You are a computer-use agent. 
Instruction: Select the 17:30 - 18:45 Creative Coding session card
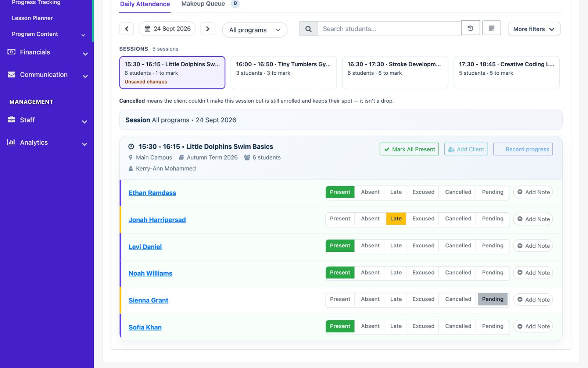pyautogui.click(x=506, y=72)
